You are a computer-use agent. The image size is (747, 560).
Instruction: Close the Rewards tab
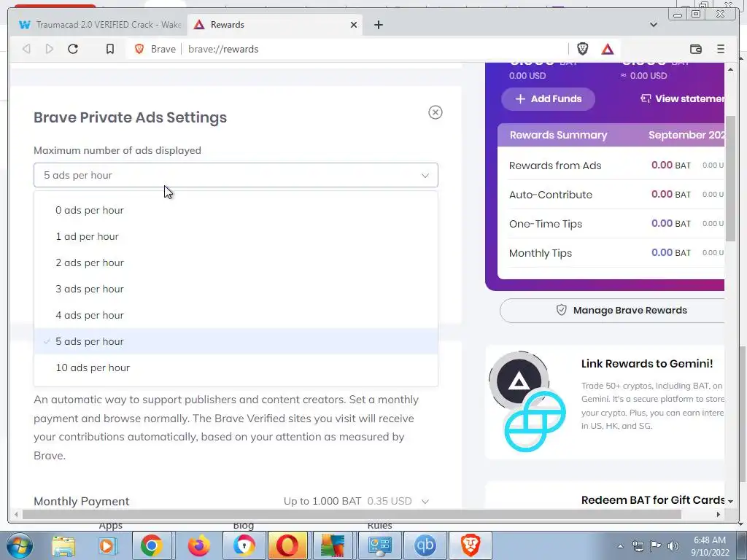354,25
